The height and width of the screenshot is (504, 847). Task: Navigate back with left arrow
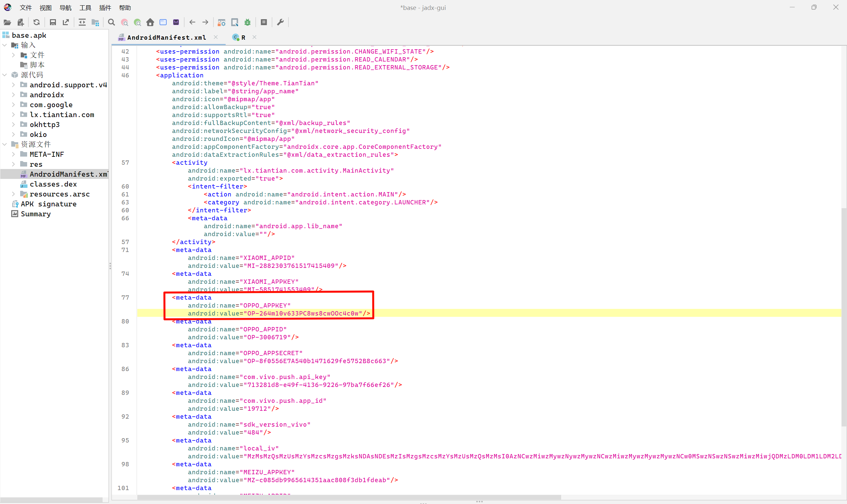click(192, 22)
